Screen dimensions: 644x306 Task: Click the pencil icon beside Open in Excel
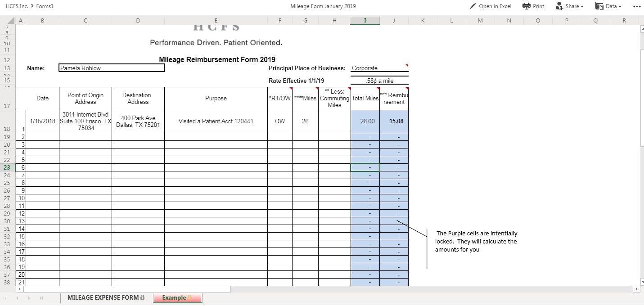(473, 6)
